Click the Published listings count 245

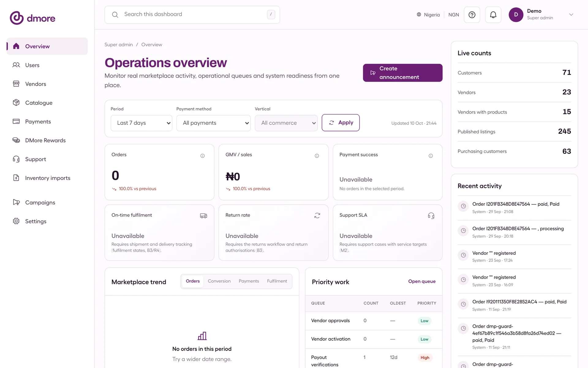564,131
